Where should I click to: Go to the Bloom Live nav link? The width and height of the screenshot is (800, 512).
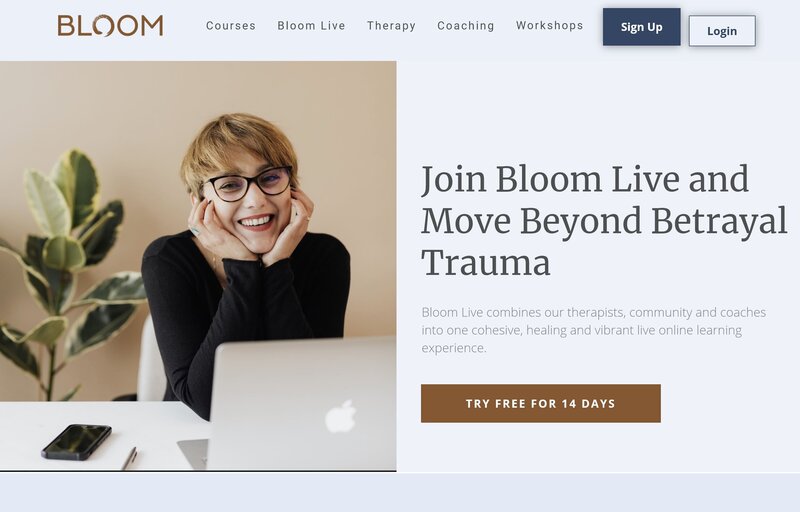point(311,25)
